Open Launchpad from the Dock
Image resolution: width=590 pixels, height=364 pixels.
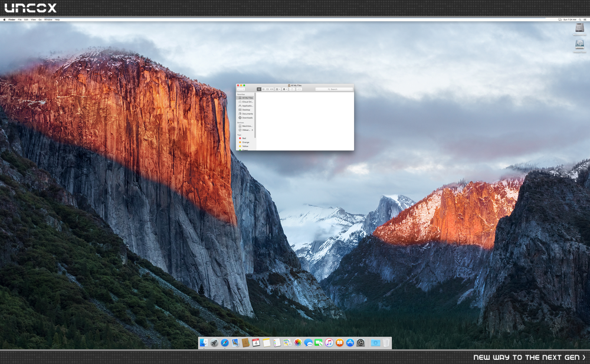[x=214, y=343]
